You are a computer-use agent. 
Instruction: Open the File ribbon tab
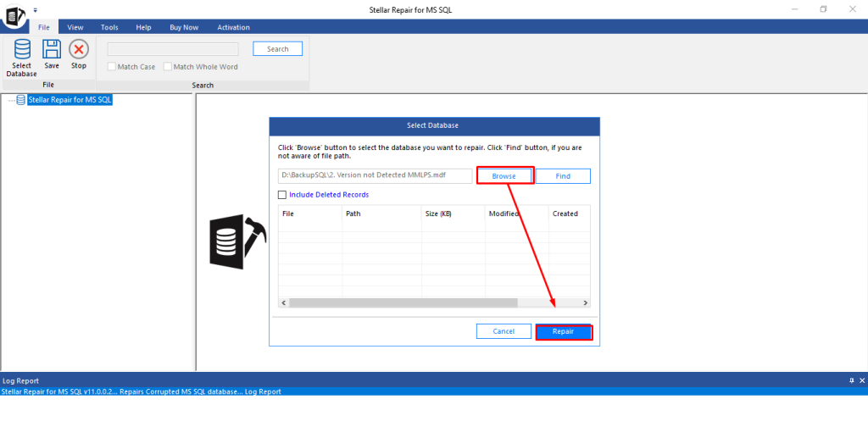44,27
